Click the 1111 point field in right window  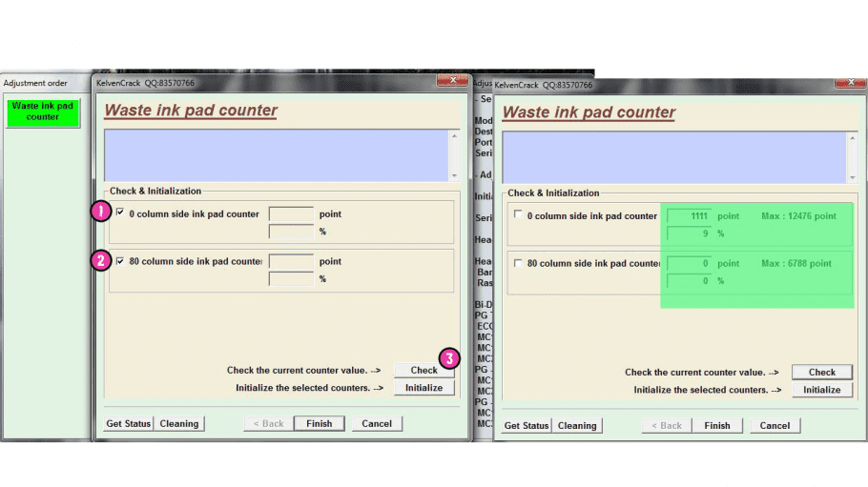690,216
